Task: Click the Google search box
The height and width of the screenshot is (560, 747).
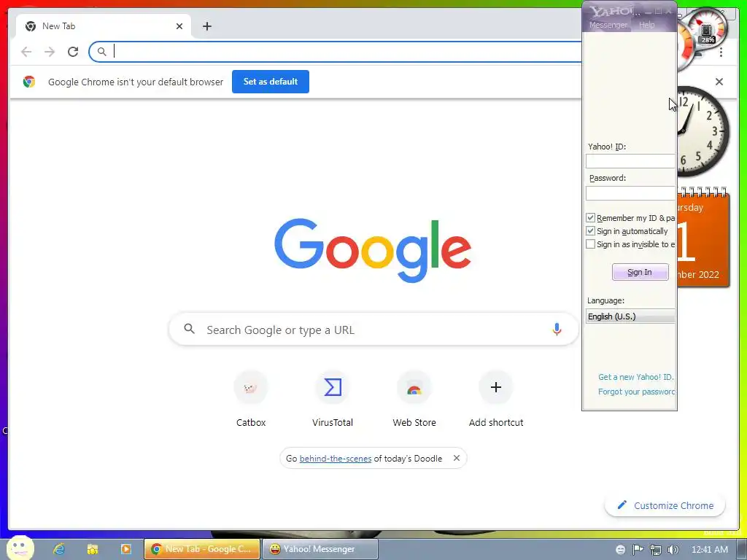Action: (x=374, y=330)
